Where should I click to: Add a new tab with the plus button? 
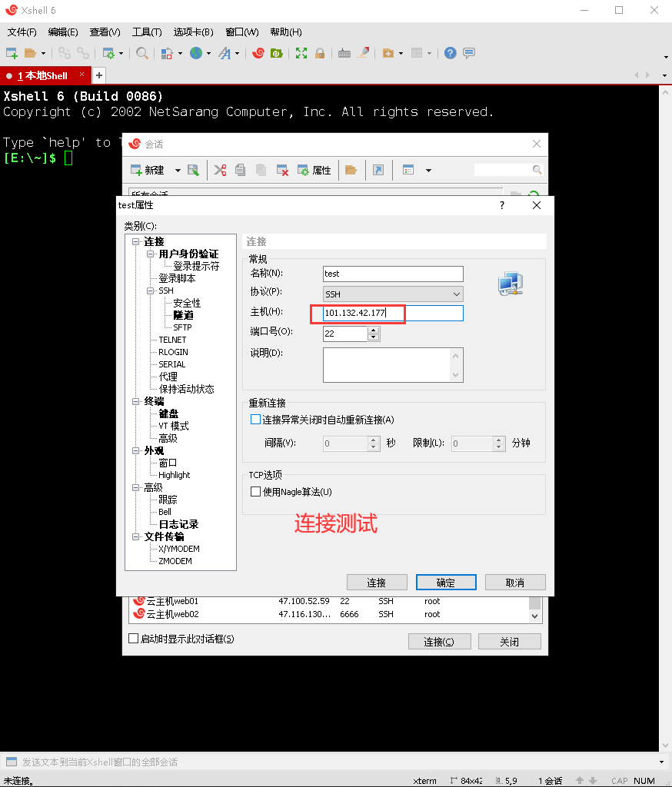pyautogui.click(x=99, y=75)
